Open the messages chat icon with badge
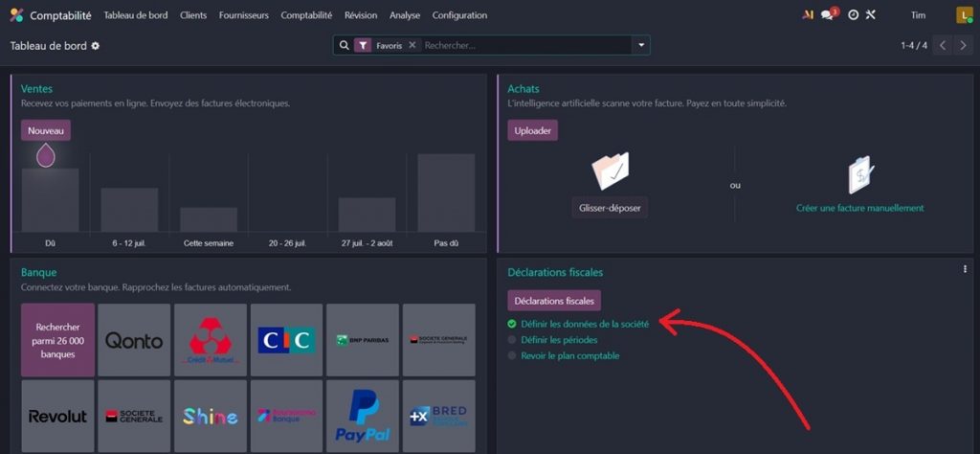Image resolution: width=980 pixels, height=454 pixels. pyautogui.click(x=829, y=14)
